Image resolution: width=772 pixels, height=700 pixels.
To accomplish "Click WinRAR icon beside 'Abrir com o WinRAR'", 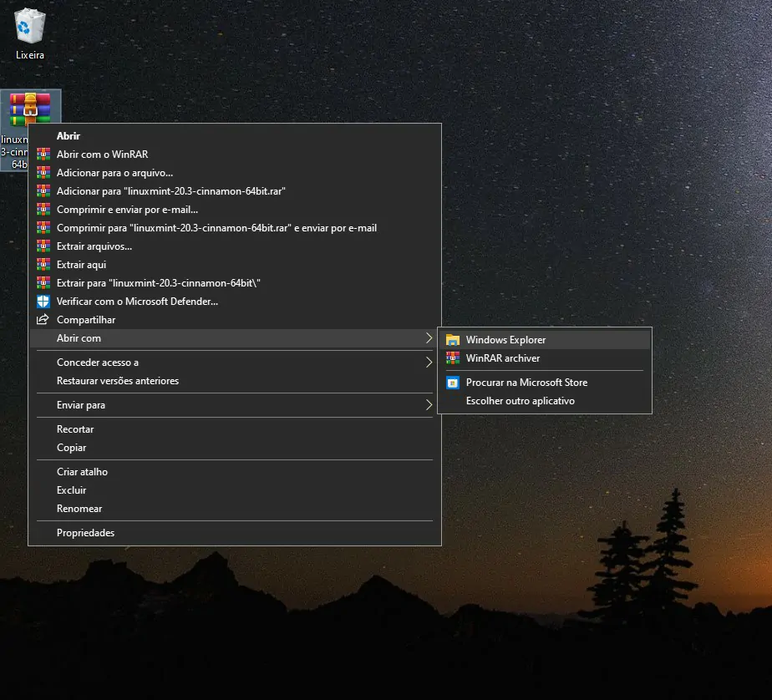I will [x=43, y=154].
